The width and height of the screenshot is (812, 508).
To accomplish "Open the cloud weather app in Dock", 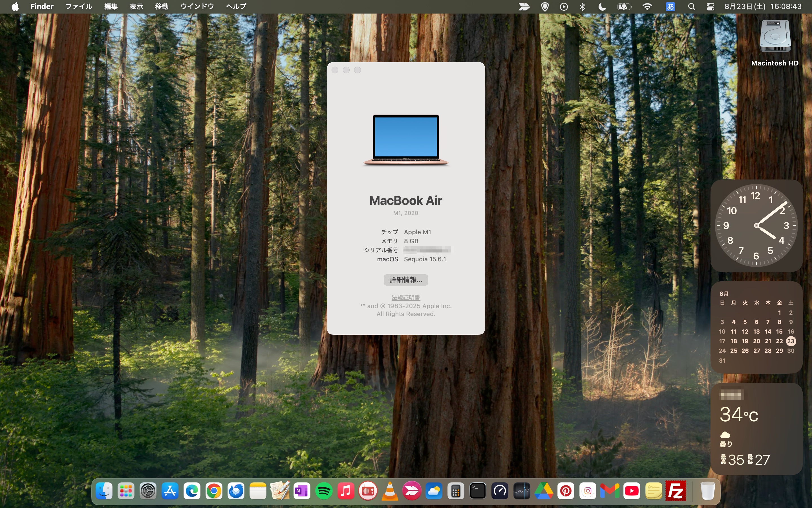I will pos(434,491).
